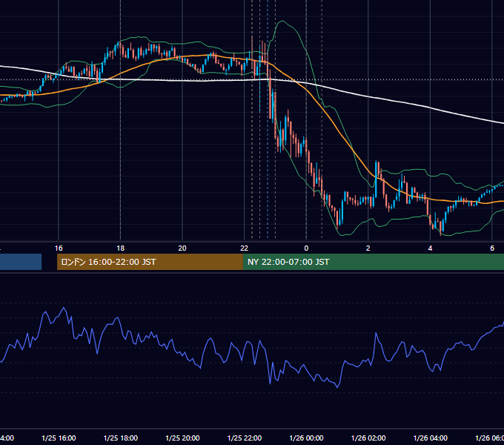Click the 22 hour axis label
This screenshot has height=445, width=504.
[x=245, y=248]
